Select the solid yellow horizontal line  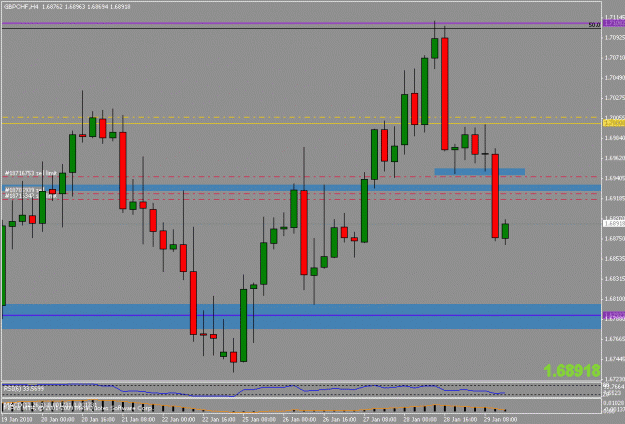pyautogui.click(x=302, y=124)
